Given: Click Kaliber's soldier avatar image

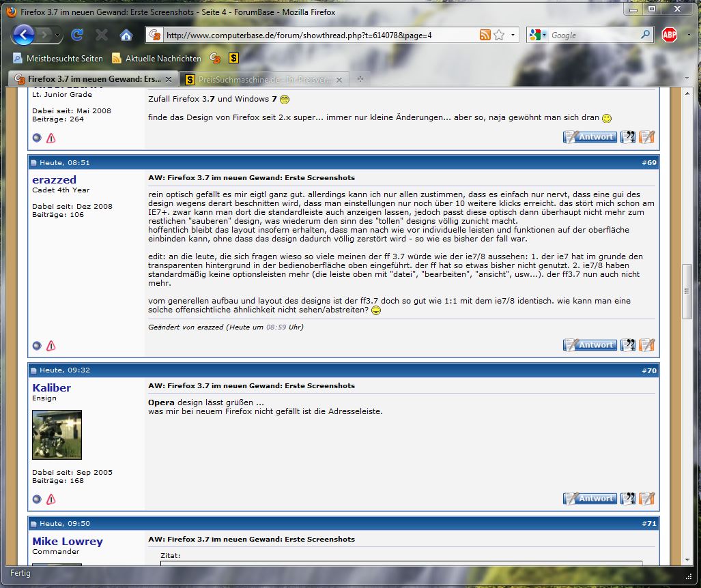Looking at the screenshot, I should (x=57, y=435).
